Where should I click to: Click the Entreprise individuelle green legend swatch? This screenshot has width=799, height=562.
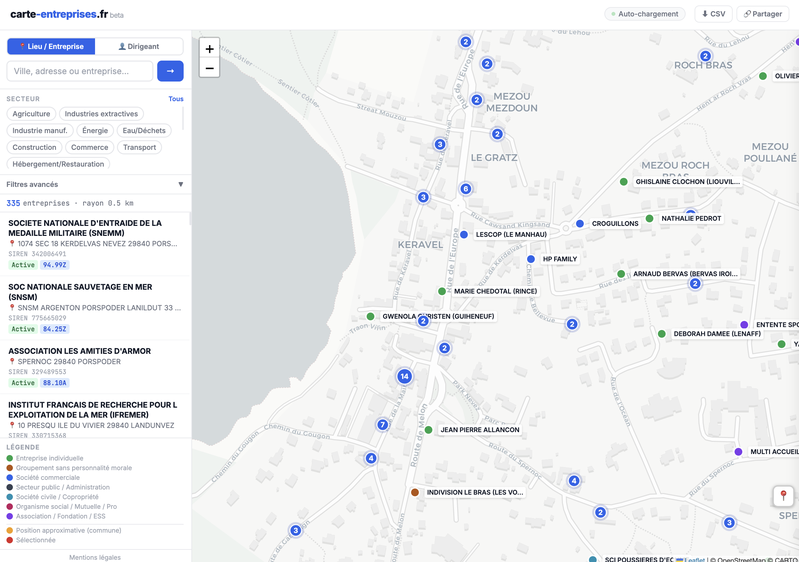10,459
